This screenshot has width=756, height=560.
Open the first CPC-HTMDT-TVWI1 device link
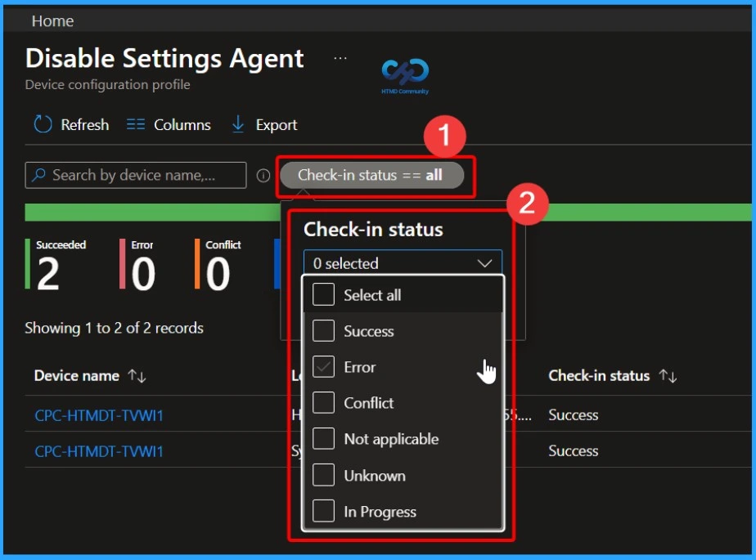click(x=98, y=414)
